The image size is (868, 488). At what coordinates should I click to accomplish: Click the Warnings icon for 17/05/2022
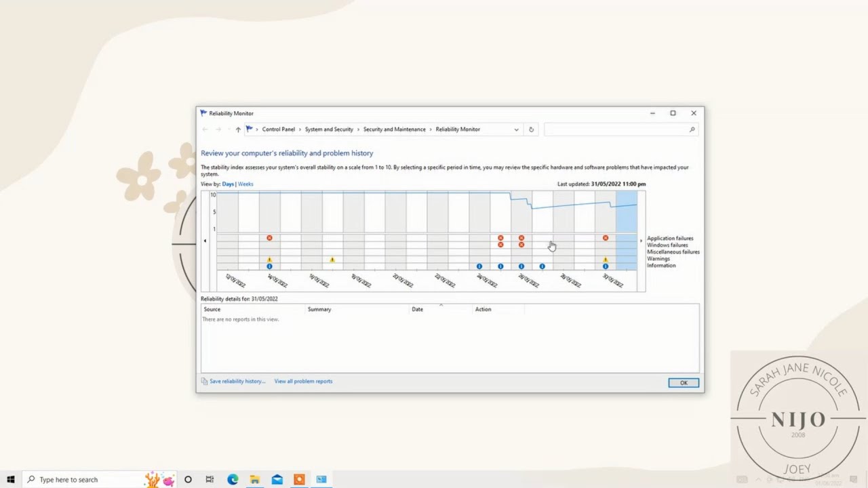point(332,260)
